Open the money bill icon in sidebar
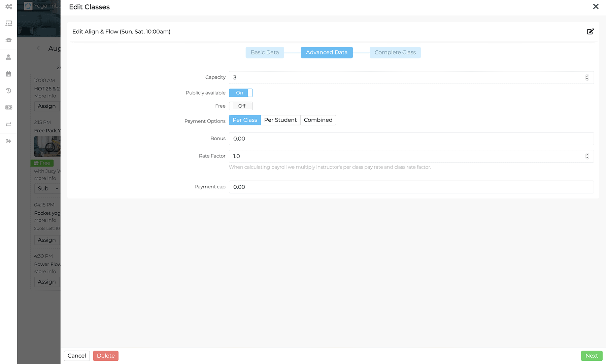Viewport: 606px width, 364px height. coord(9,107)
